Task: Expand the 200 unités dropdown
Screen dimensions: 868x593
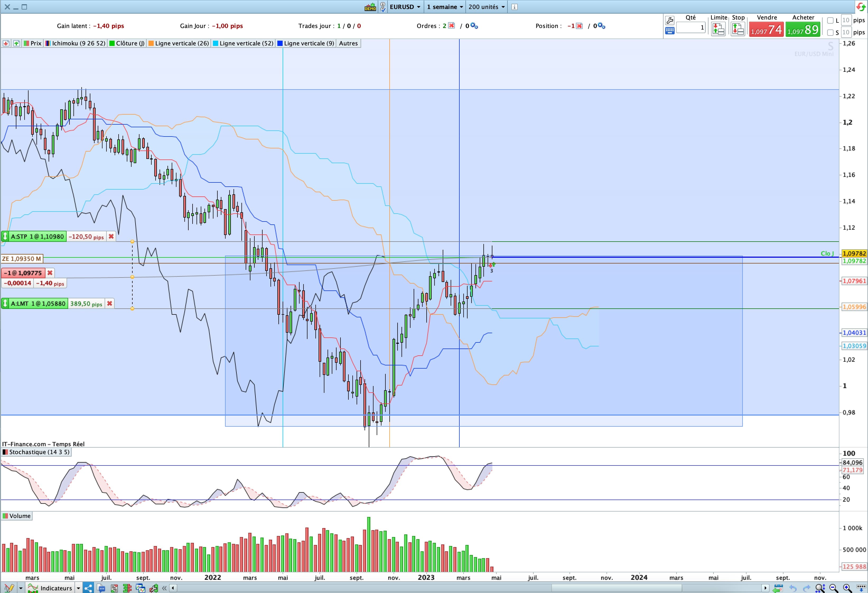Action: tap(486, 7)
